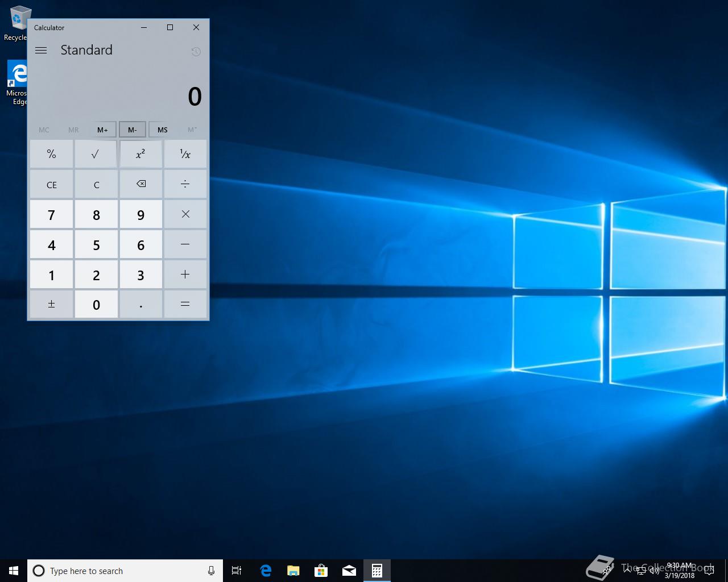Click the number 3 key

(140, 275)
